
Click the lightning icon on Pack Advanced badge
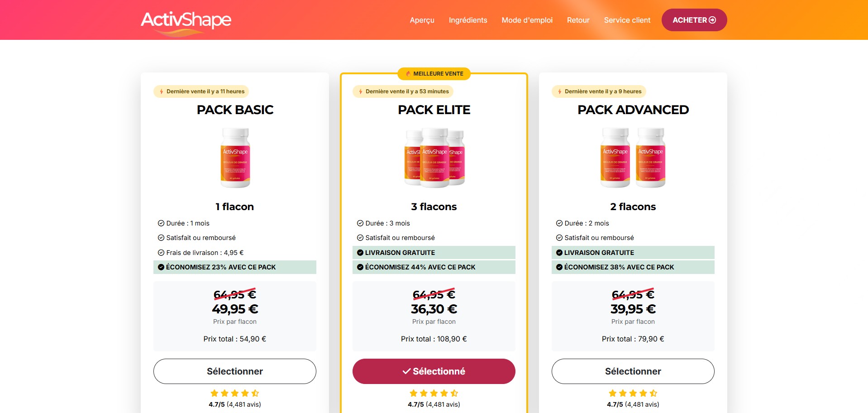[x=560, y=91]
